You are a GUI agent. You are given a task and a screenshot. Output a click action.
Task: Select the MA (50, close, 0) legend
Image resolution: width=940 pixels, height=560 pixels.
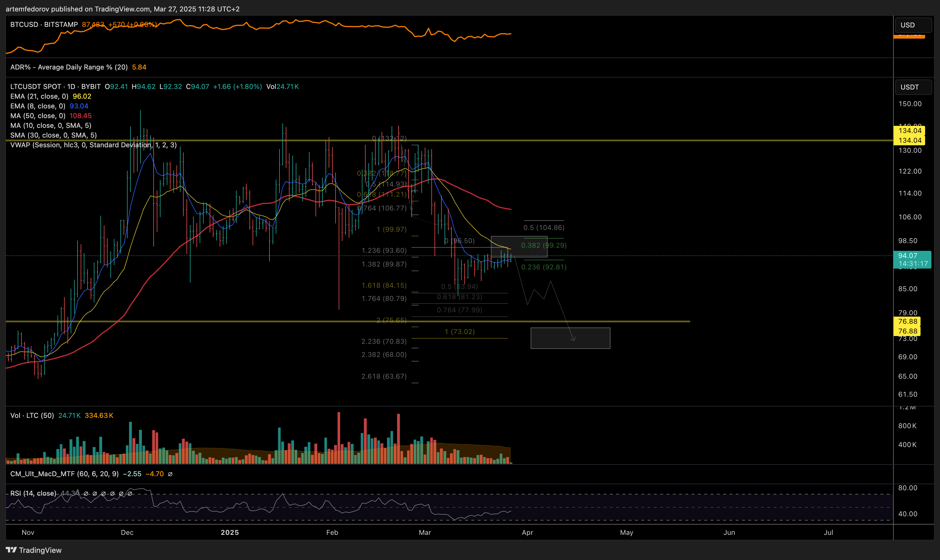click(x=38, y=116)
